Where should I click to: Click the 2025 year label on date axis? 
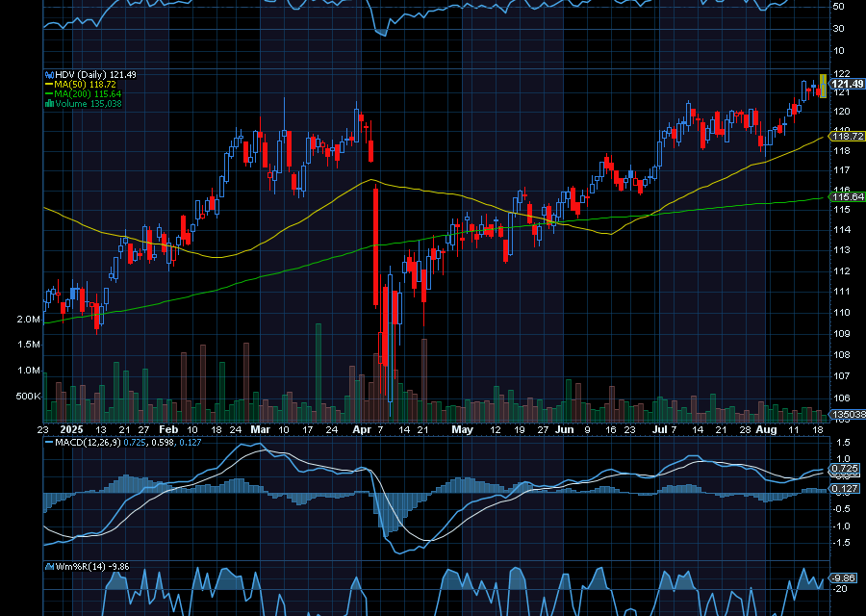[x=72, y=429]
